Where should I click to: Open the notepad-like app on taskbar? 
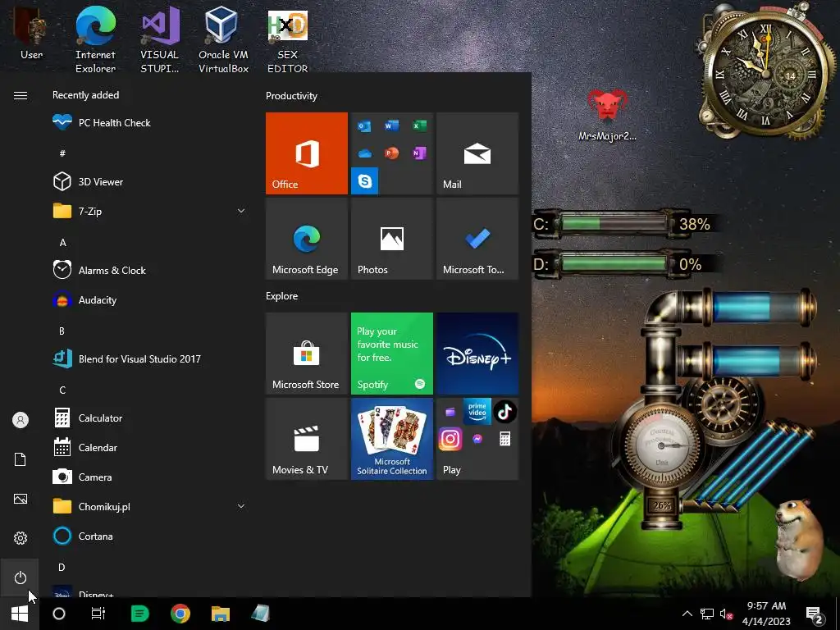tap(260, 614)
